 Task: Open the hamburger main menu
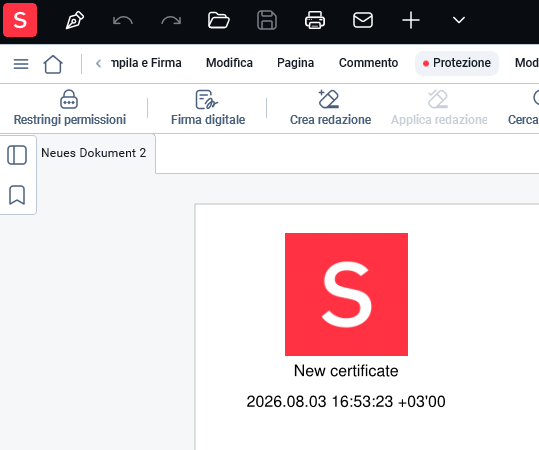(21, 64)
